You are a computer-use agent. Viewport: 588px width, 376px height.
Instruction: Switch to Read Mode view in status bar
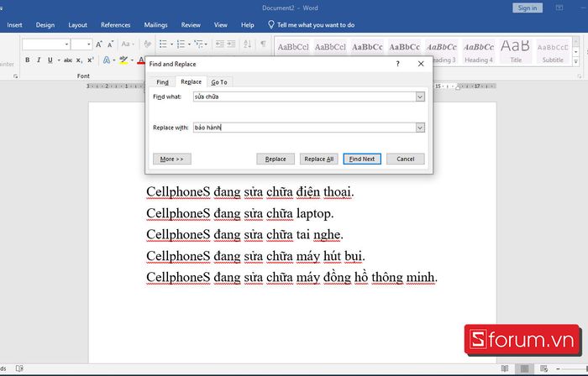(x=505, y=369)
